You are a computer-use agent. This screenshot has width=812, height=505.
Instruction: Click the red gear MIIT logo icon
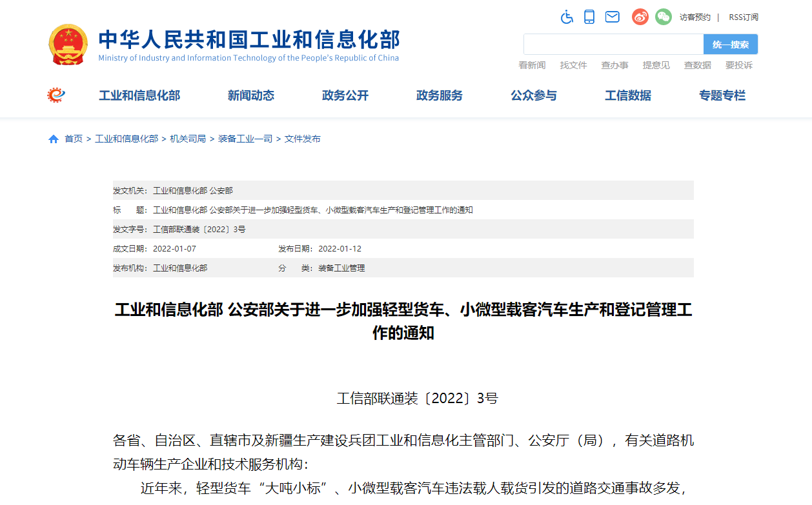[56, 95]
